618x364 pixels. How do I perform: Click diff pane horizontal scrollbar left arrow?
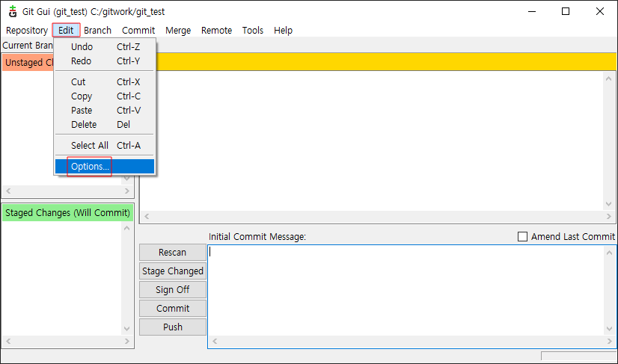pos(147,216)
